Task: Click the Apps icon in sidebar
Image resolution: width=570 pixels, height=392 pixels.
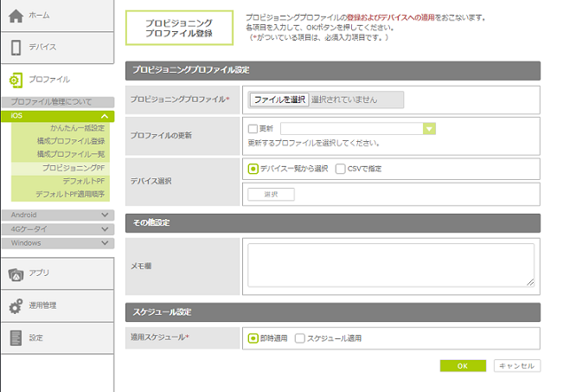Action: pyautogui.click(x=16, y=273)
